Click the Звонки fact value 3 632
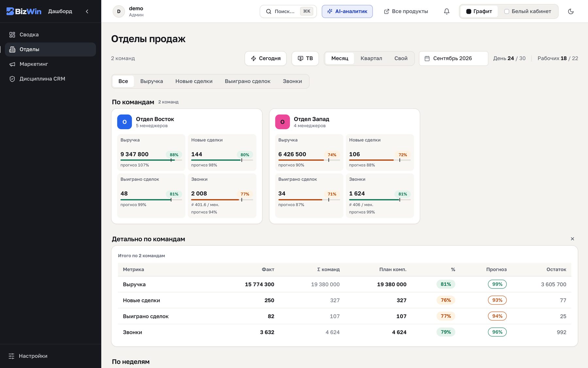The height and width of the screenshot is (368, 588). point(267,332)
